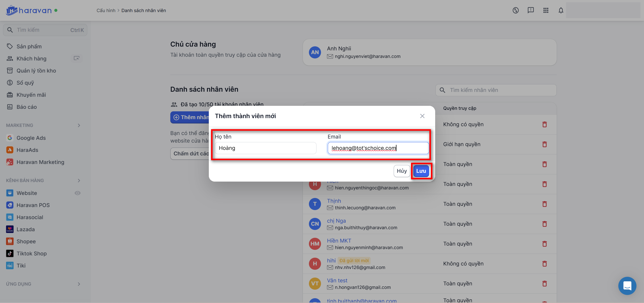Click the Haravan logo
Image resolution: width=644 pixels, height=303 pixels.
(29, 10)
